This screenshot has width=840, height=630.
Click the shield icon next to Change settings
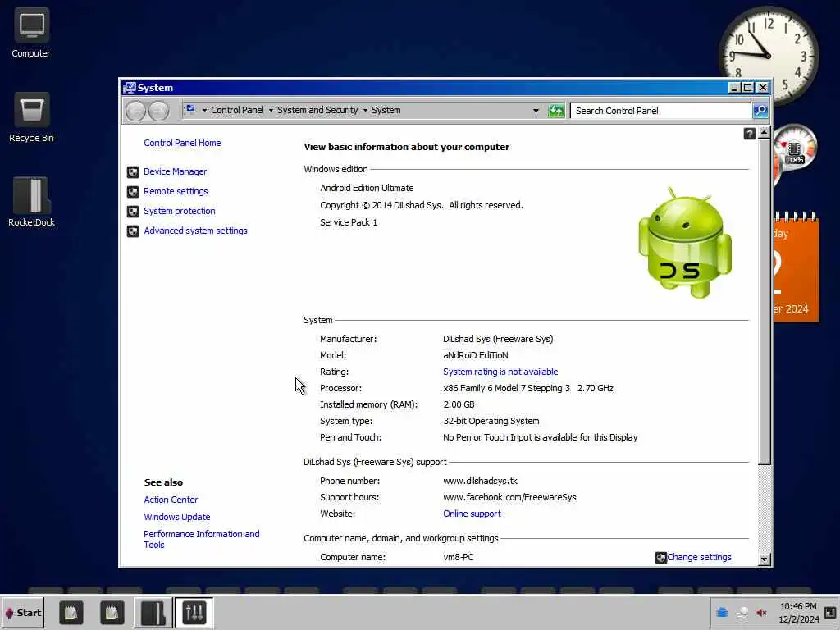(x=661, y=558)
